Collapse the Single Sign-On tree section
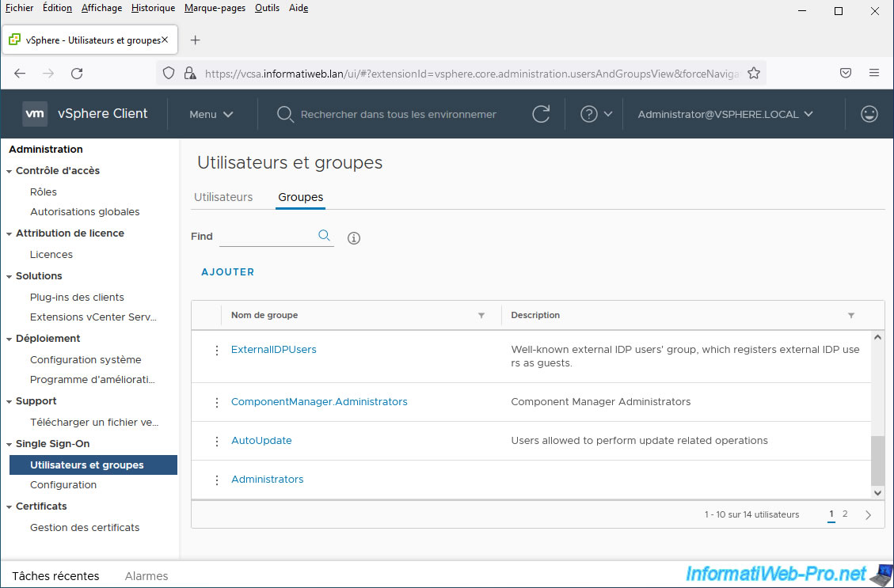 pos(9,445)
